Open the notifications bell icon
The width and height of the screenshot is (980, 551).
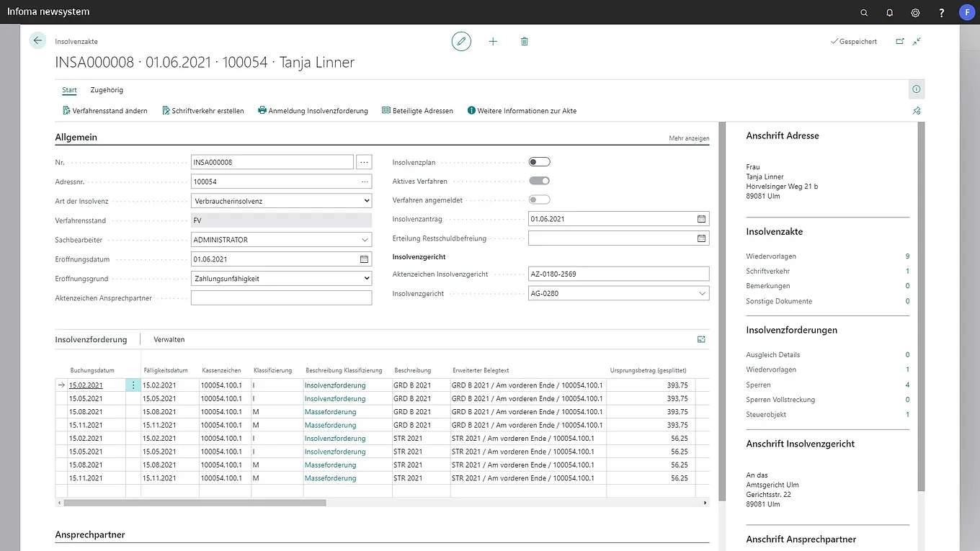click(x=889, y=12)
